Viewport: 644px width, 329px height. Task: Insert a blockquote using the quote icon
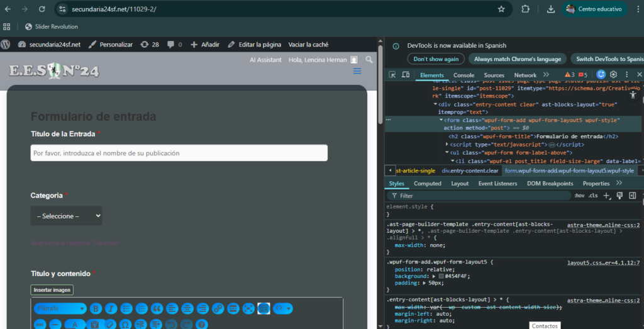click(x=157, y=308)
